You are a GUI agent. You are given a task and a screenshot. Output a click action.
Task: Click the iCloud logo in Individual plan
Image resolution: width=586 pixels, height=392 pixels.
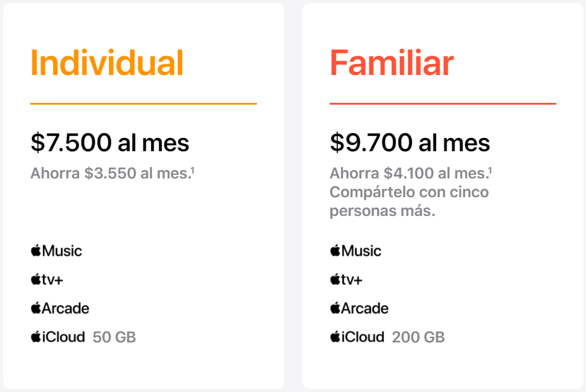pos(58,337)
